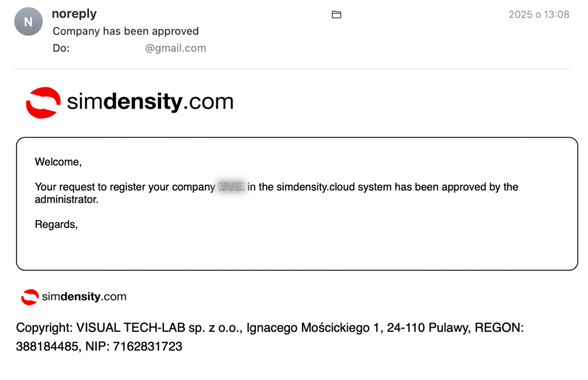Click the REGON number 388184485
The height and width of the screenshot is (380, 588).
(x=48, y=346)
